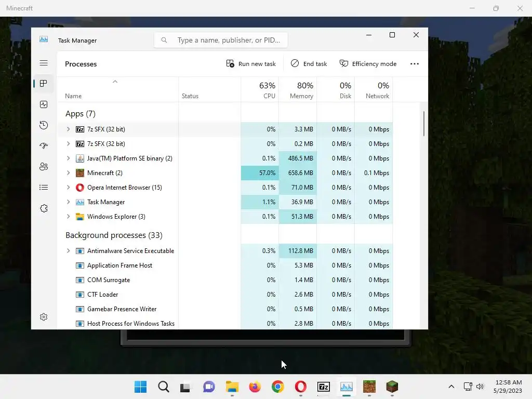
Task: Expand Antimalware Service Executable row
Action: click(68, 251)
